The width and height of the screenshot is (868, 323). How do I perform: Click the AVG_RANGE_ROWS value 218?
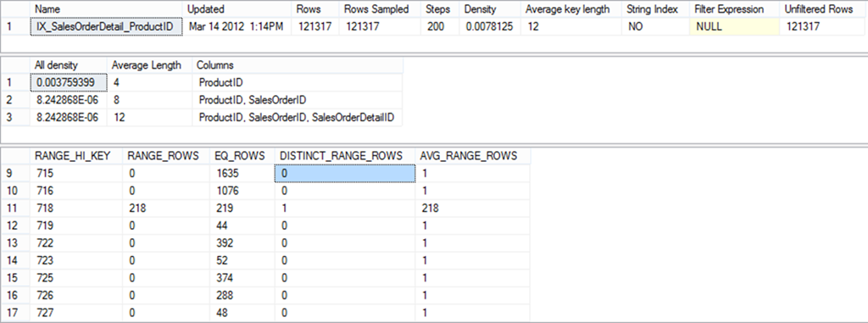click(x=473, y=208)
